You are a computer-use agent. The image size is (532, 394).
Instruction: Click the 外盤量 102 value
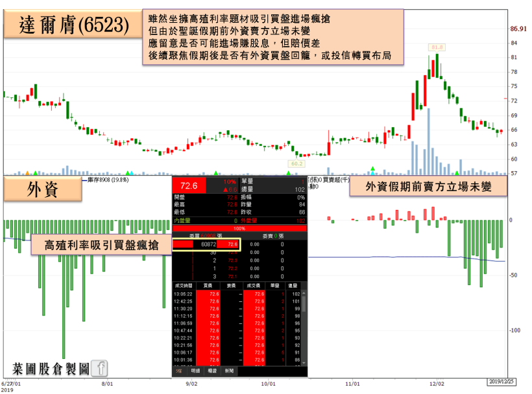click(300, 220)
